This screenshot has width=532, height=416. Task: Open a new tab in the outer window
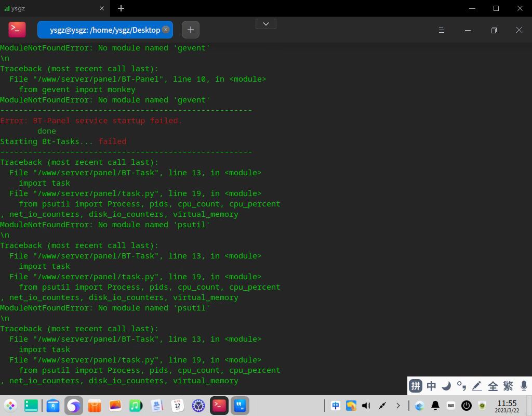[121, 8]
